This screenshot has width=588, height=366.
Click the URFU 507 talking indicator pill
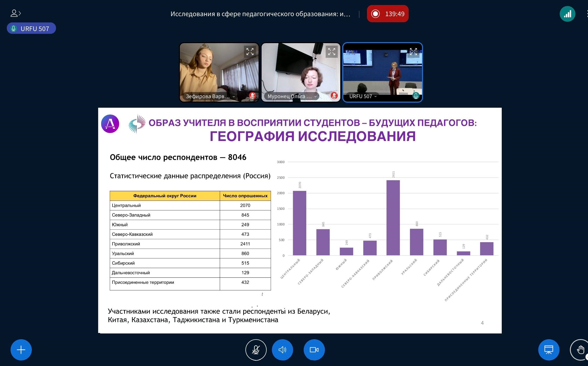pyautogui.click(x=31, y=29)
